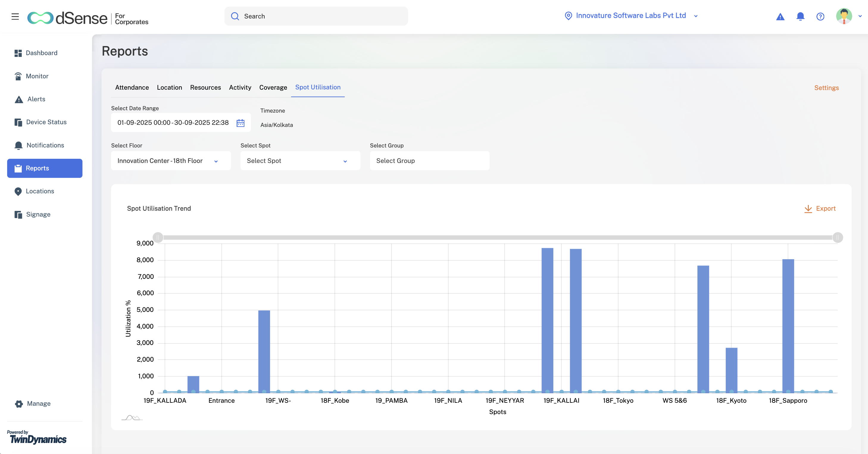The width and height of the screenshot is (868, 454).
Task: Open the Select Floor dropdown
Action: (x=171, y=161)
